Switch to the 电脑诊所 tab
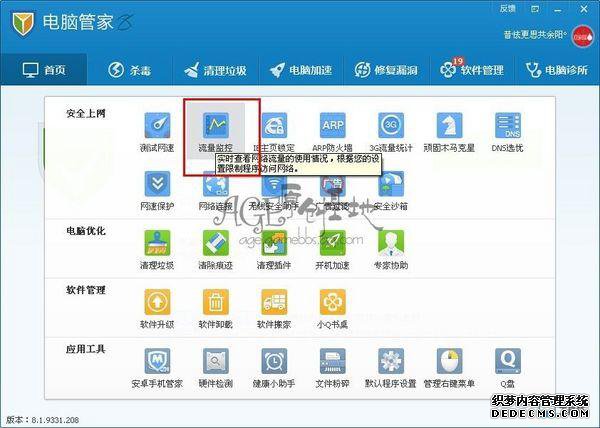 pyautogui.click(x=557, y=70)
